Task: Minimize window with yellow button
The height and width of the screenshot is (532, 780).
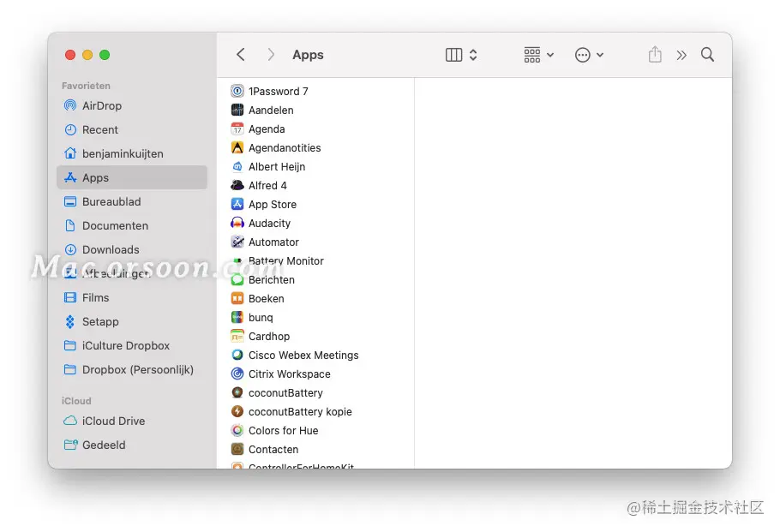Action: (87, 55)
